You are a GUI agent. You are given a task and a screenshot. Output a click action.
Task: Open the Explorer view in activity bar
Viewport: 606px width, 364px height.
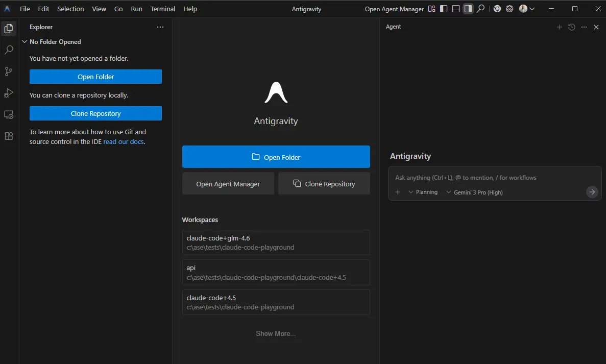point(9,29)
